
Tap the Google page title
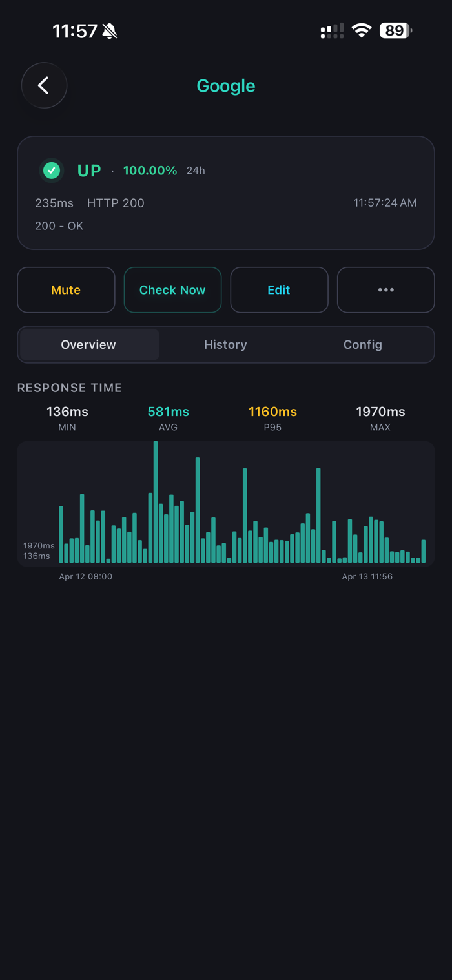226,86
